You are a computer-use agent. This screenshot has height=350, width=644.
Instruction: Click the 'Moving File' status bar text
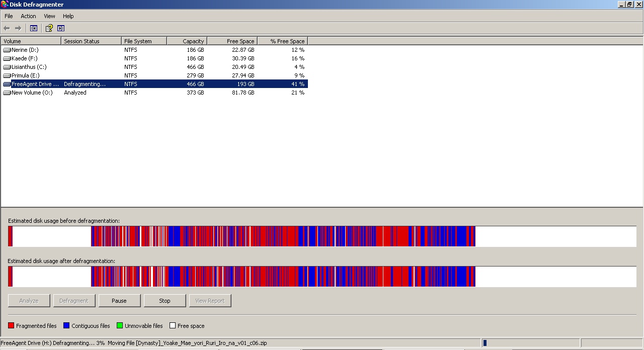[187, 343]
